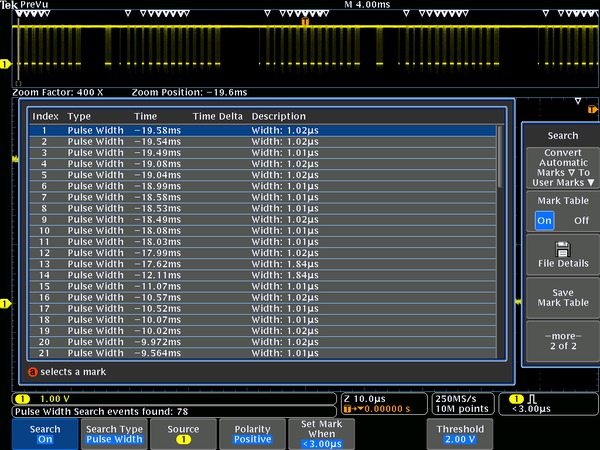The height and width of the screenshot is (450, 600).
Task: Click the 250MS/s sample rate readout
Action: point(459,397)
